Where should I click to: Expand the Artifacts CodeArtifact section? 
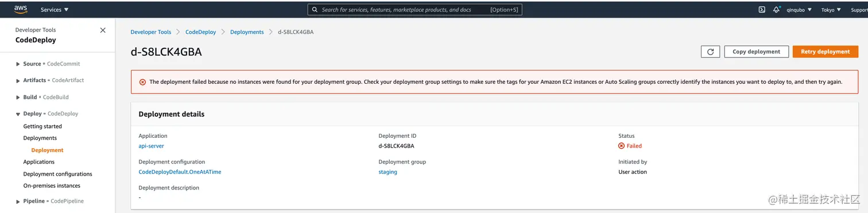(18, 80)
